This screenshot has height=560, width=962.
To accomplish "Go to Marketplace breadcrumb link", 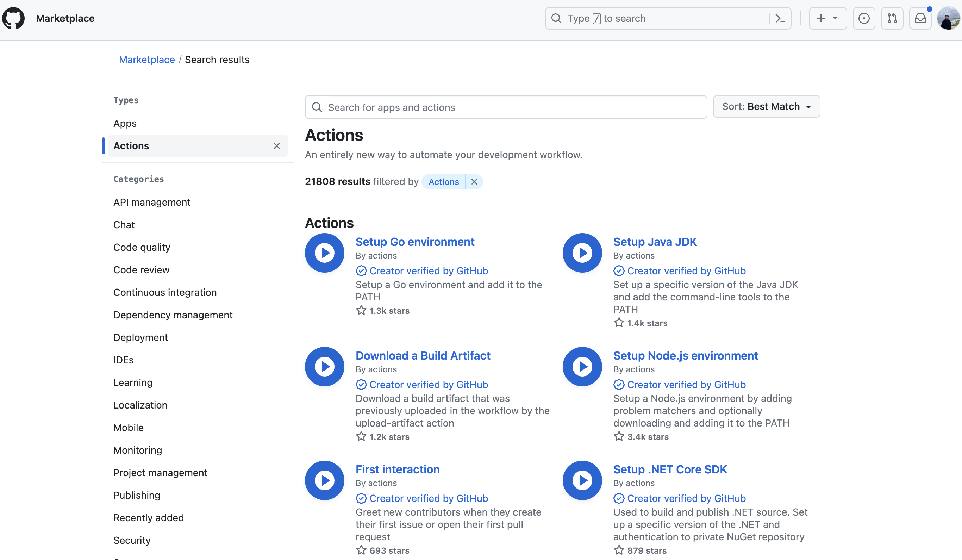I will point(146,60).
